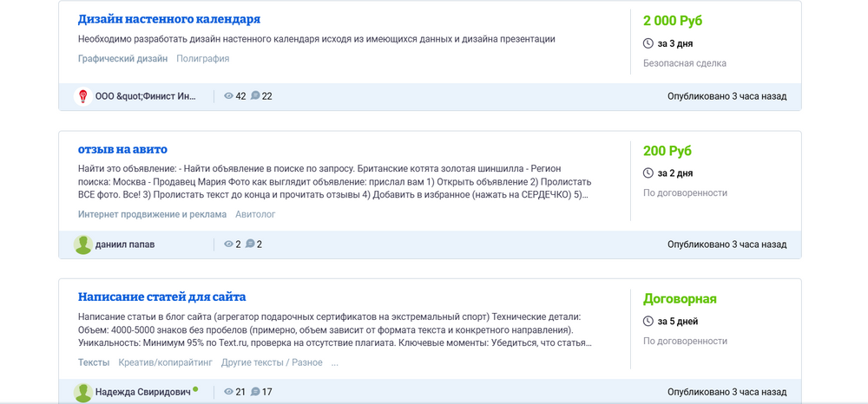Image resolution: width=868 pixels, height=404 pixels.
Task: Open the 'Дизайн настенного календаря' project title
Action: (x=168, y=19)
